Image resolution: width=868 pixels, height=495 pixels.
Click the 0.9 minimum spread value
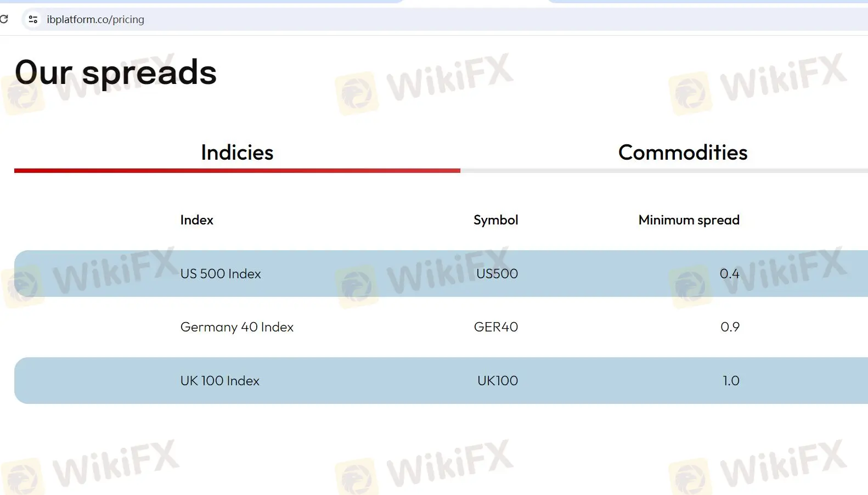tap(730, 327)
